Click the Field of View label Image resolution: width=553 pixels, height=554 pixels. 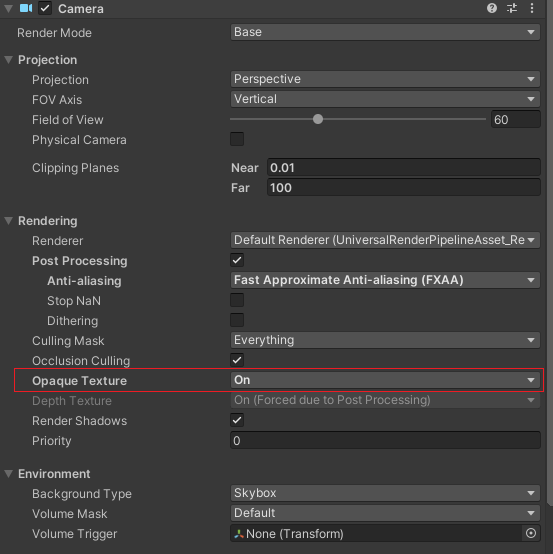pyautogui.click(x=67, y=120)
